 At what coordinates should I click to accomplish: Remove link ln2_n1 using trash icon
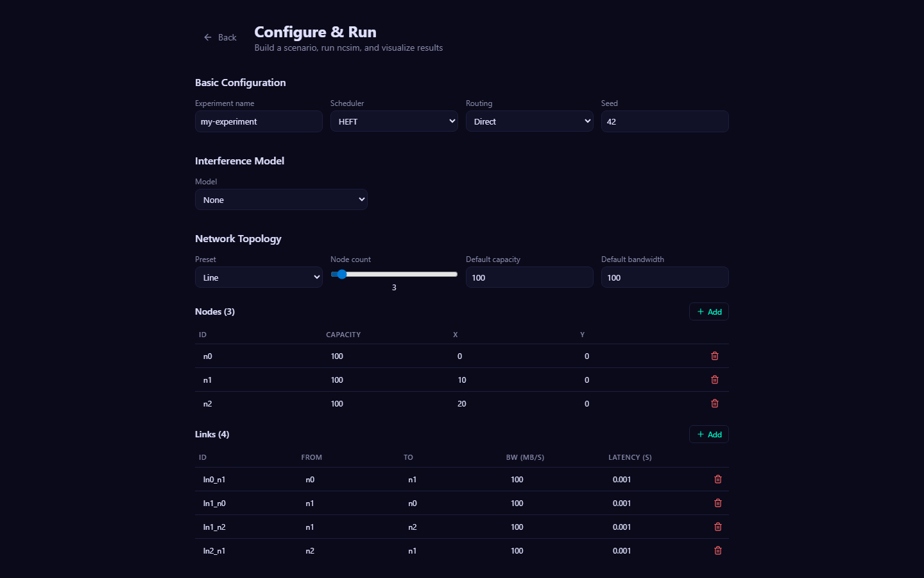(717, 550)
